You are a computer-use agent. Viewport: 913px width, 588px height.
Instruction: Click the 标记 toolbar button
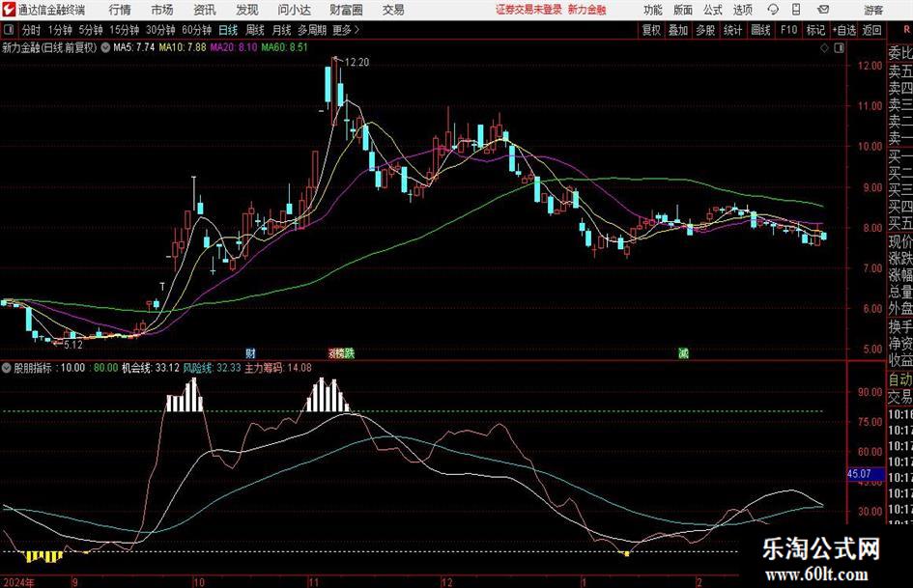815,30
